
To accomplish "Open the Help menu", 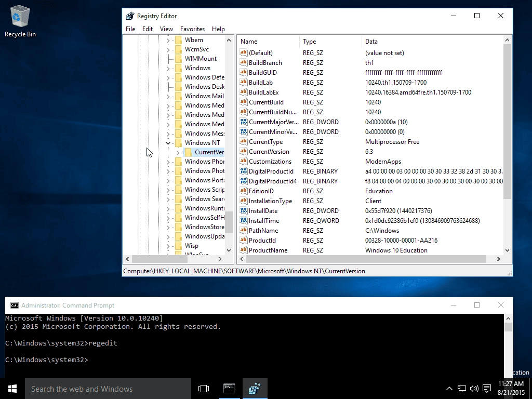I will [218, 29].
